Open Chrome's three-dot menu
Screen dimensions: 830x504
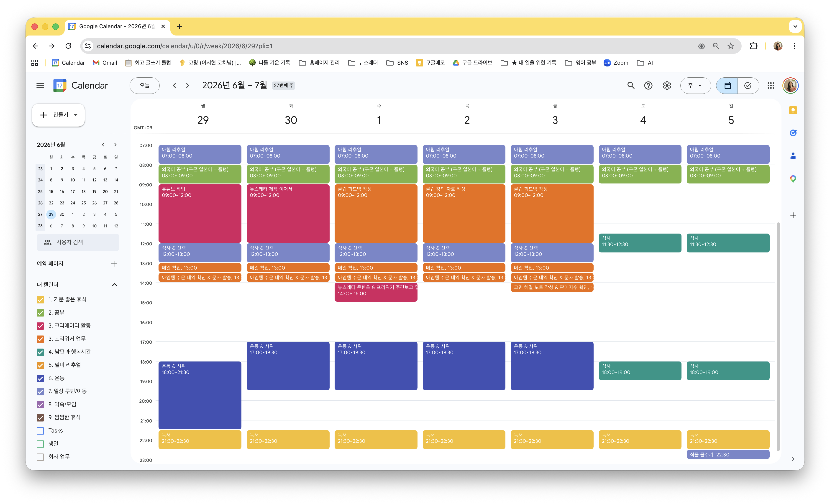(x=794, y=46)
